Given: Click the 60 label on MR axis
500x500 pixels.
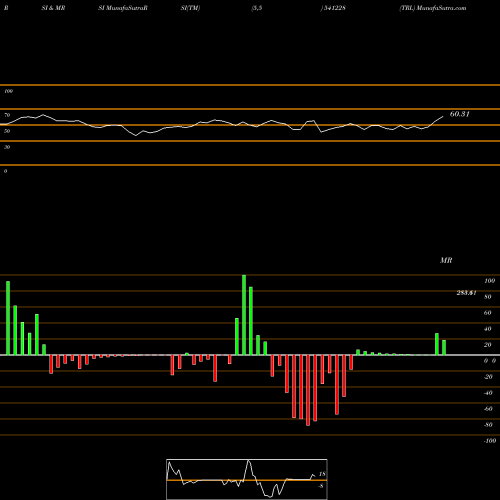Looking at the screenshot, I should coord(488,313).
